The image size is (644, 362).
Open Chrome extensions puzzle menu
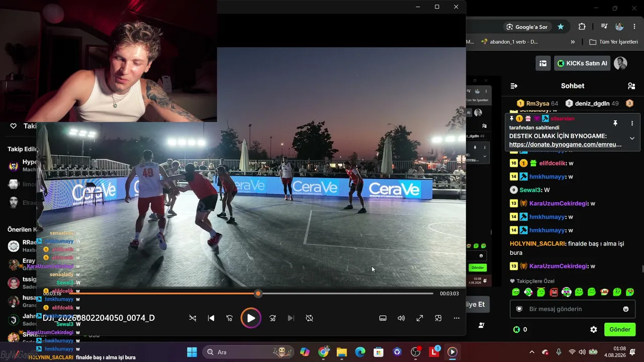(x=582, y=27)
